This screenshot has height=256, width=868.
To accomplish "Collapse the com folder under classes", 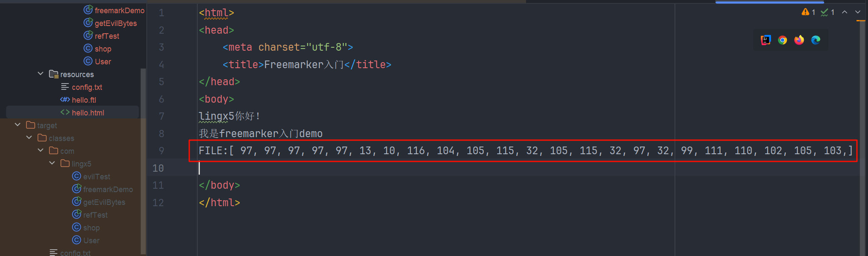I will point(40,150).
